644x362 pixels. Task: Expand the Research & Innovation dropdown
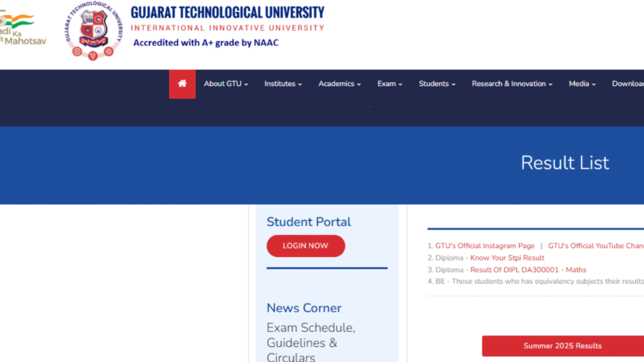(x=512, y=84)
